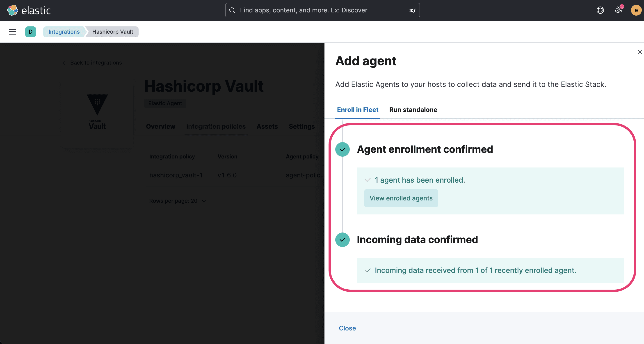Screen dimensions: 644x344
Task: Click the hamburger menu icon
Action: coord(12,32)
